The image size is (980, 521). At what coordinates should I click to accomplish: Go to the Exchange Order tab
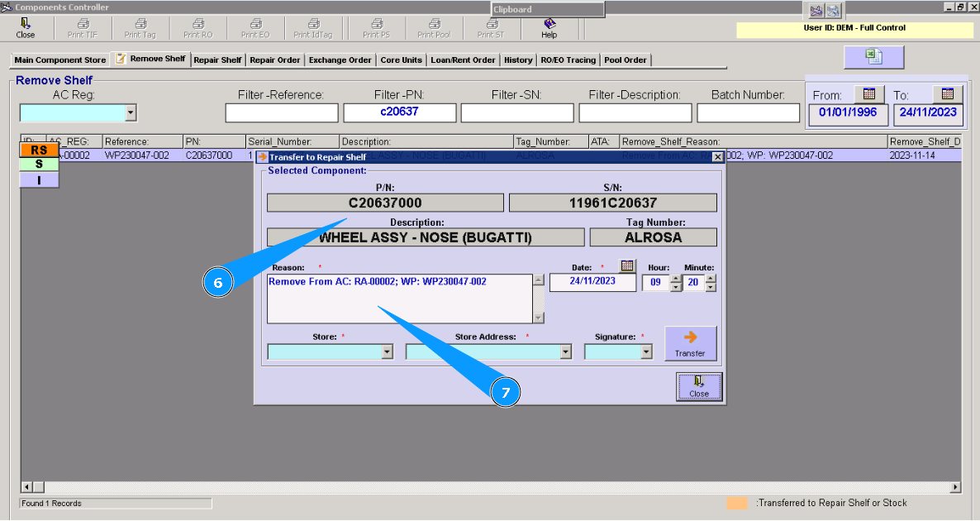click(340, 60)
